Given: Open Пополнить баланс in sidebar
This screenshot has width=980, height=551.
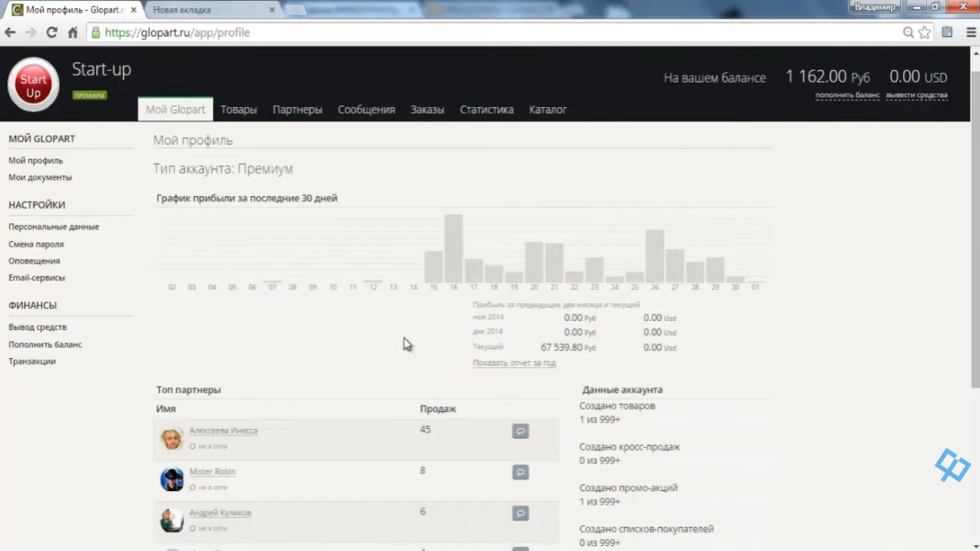Looking at the screenshot, I should [45, 345].
